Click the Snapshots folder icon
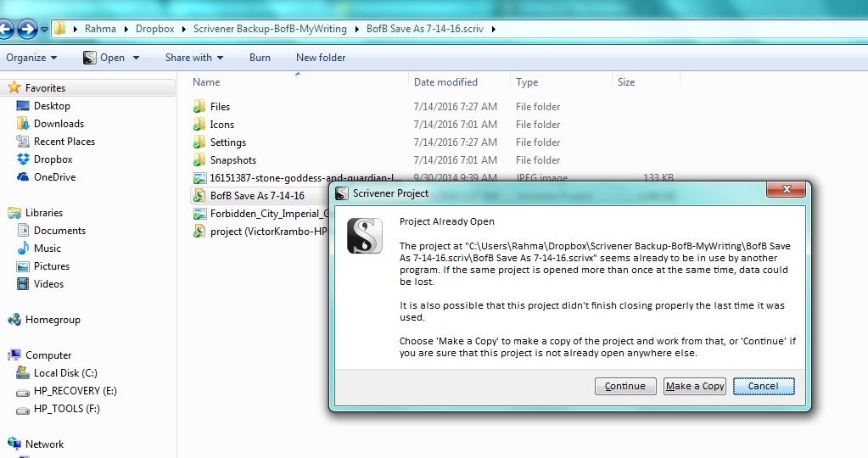This screenshot has height=458, width=868. click(199, 159)
